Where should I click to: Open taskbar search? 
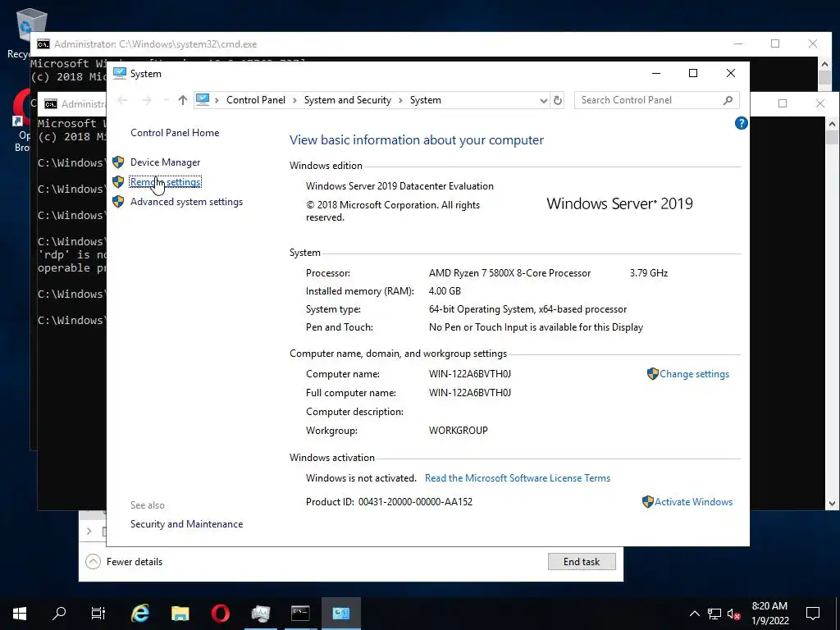pyautogui.click(x=59, y=614)
